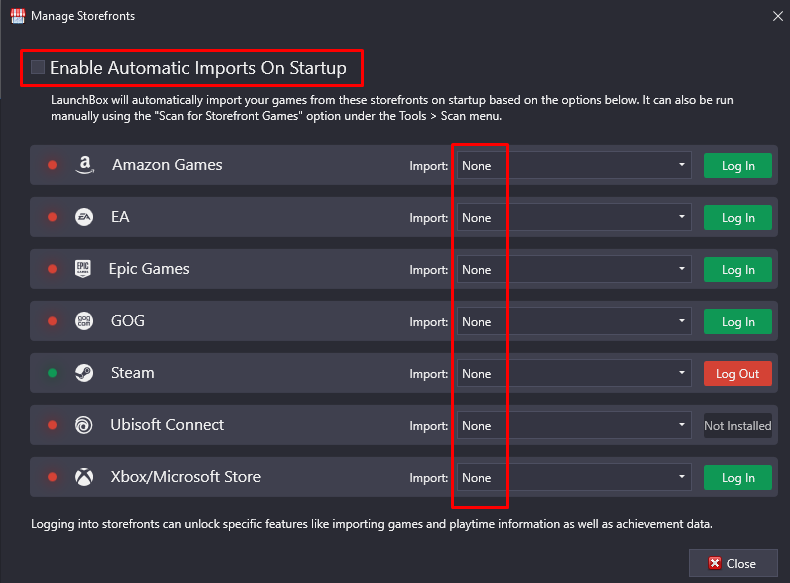This screenshot has height=583, width=790.
Task: Close the dialog with the title bar X
Action: point(777,16)
